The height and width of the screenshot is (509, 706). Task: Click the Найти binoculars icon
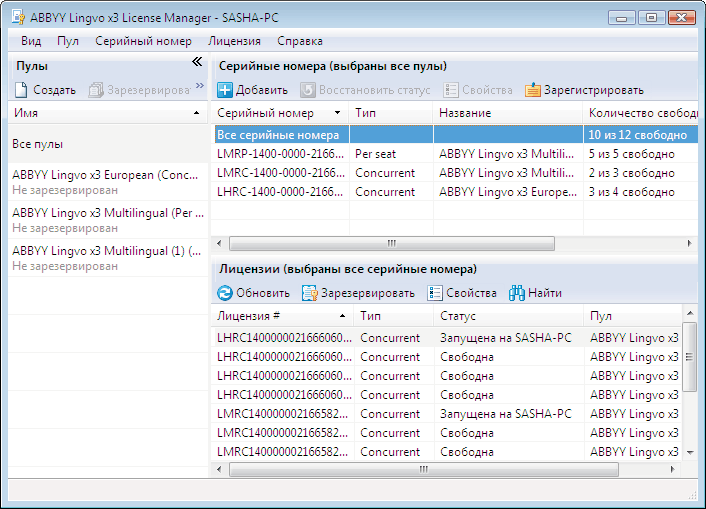[x=517, y=293]
